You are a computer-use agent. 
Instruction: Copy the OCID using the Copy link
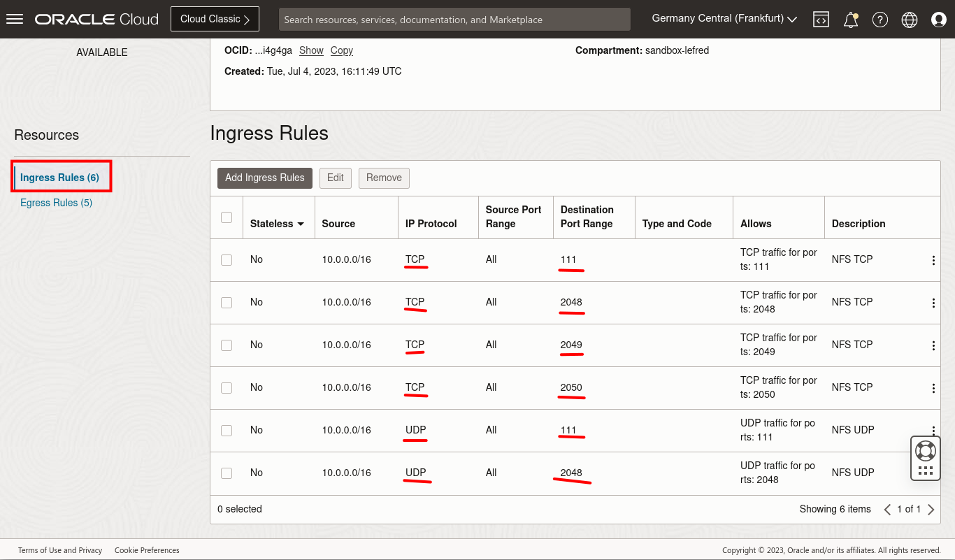point(342,50)
